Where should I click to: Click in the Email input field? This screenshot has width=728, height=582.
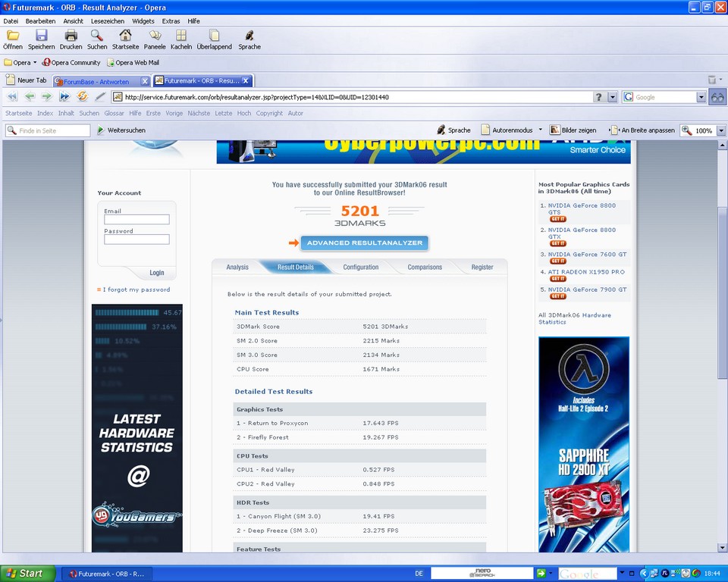pos(136,220)
